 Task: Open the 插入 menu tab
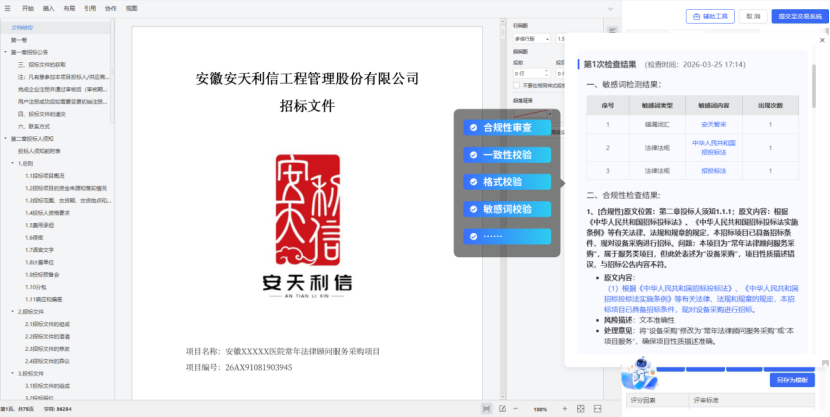[48, 7]
